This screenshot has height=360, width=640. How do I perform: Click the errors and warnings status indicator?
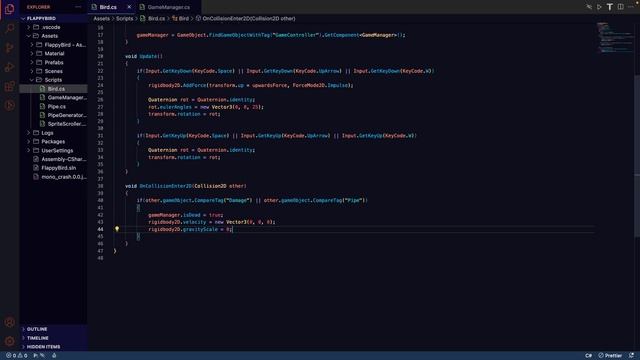(17, 356)
